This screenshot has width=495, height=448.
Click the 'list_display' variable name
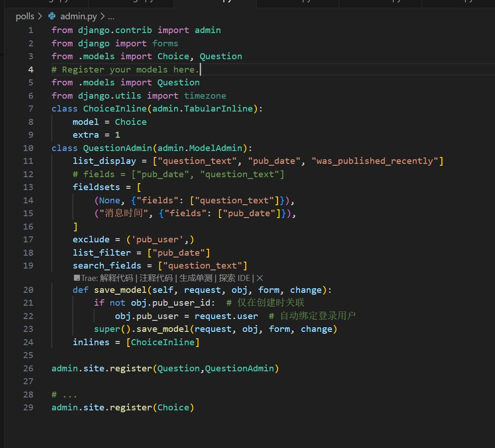tap(104, 161)
